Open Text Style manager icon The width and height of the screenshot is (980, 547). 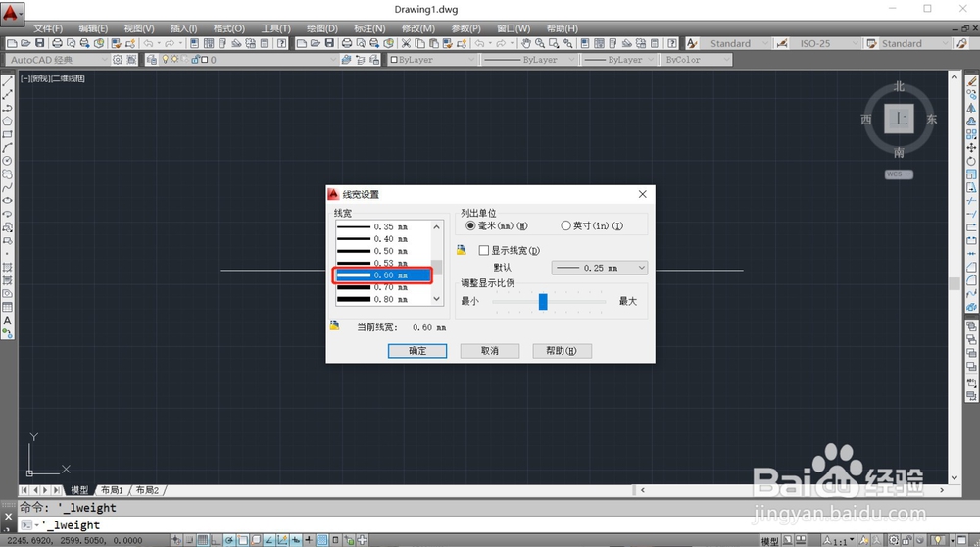692,43
